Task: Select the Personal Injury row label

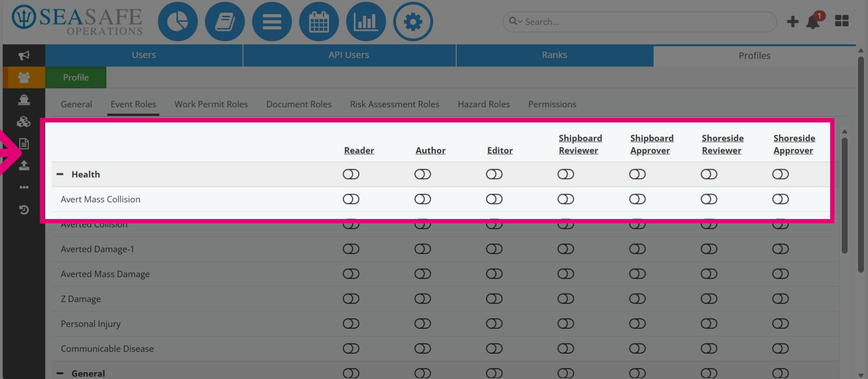Action: (x=90, y=324)
